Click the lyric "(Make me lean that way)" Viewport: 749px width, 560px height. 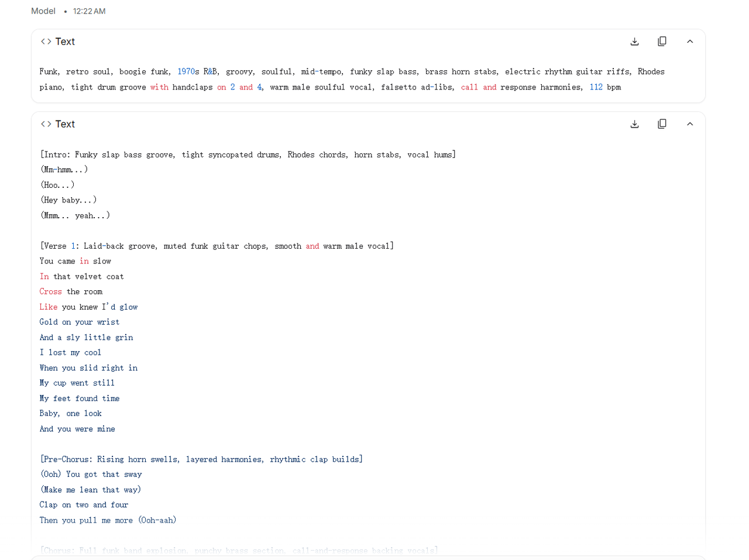coord(91,489)
